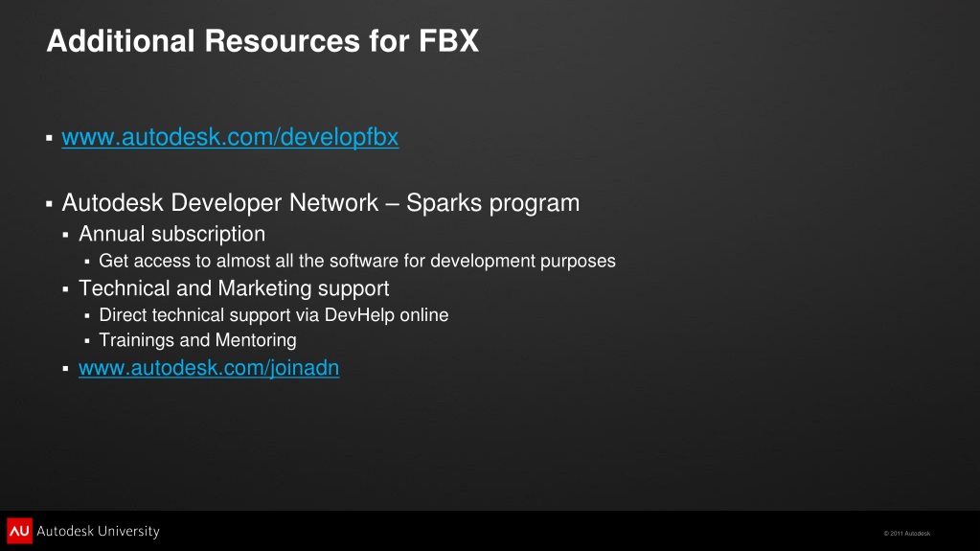The width and height of the screenshot is (980, 551).
Task: Click the words Sparks program
Action: (493, 202)
